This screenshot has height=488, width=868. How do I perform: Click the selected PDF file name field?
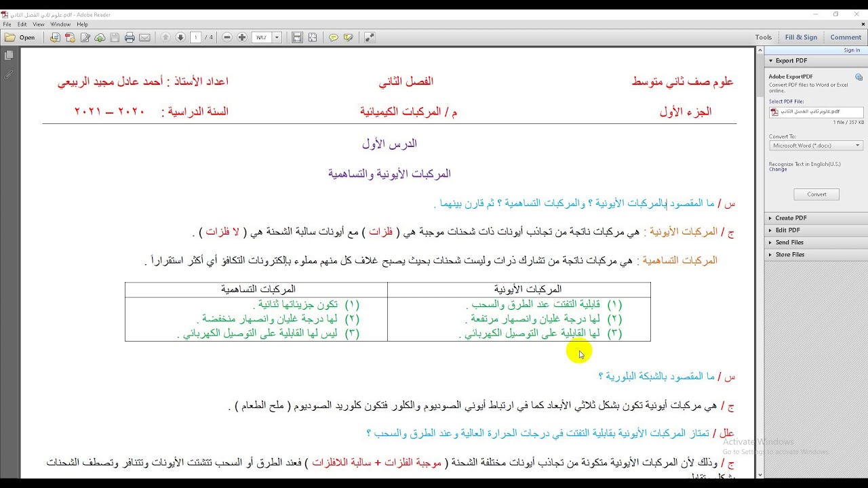[816, 112]
